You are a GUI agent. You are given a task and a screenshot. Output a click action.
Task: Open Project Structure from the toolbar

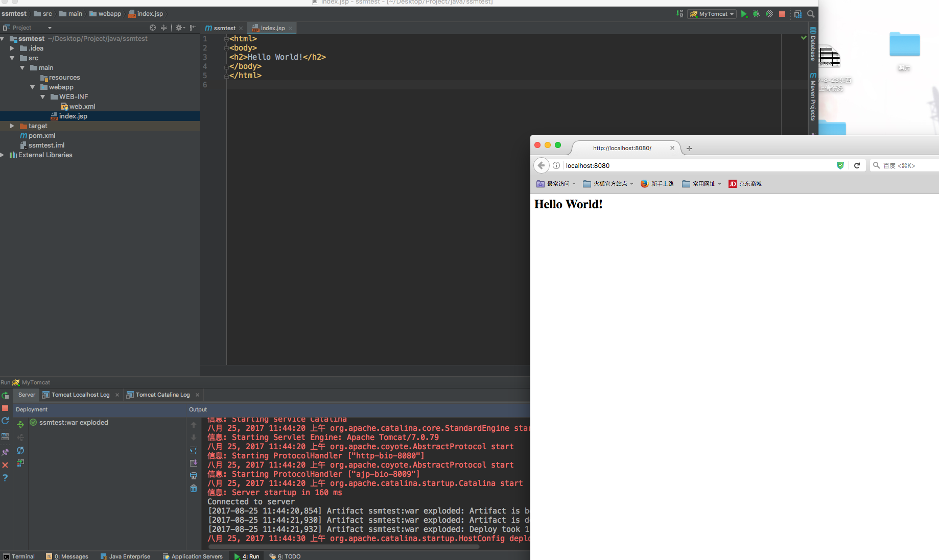click(797, 14)
